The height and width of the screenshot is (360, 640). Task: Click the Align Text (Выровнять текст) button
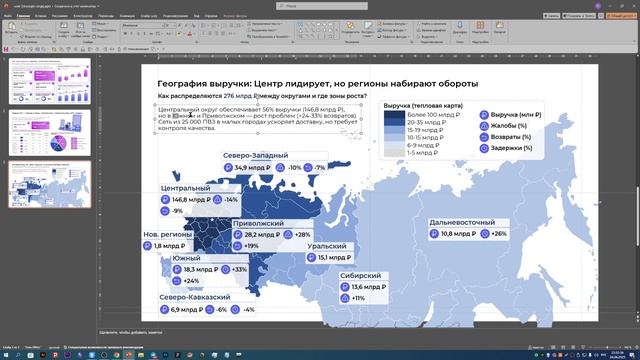(x=263, y=30)
